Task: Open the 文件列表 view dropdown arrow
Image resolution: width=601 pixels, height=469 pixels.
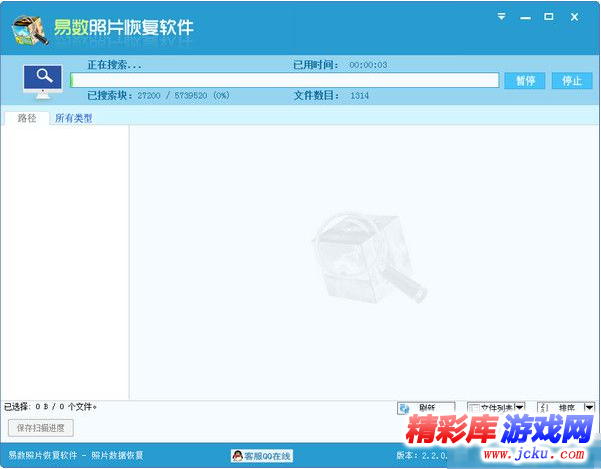Action: (519, 408)
